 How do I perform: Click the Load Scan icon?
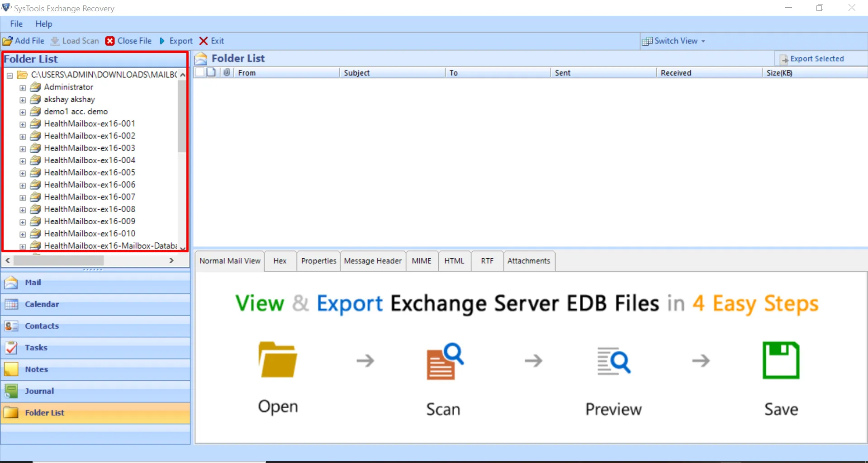point(55,41)
